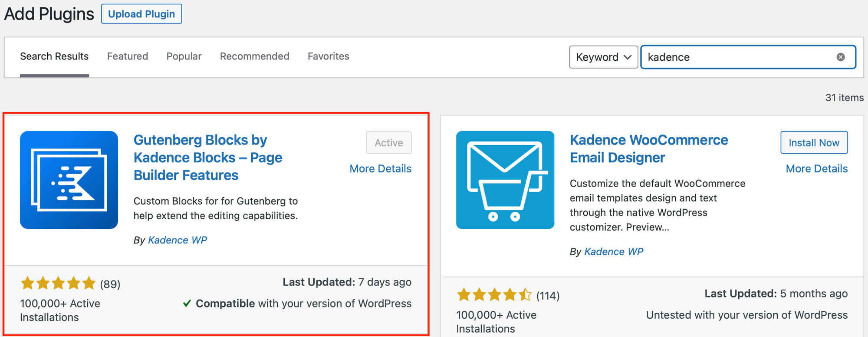Visit Kadence WP author link under Kadence Blocks
Screen dimensions: 868x337
click(x=178, y=240)
